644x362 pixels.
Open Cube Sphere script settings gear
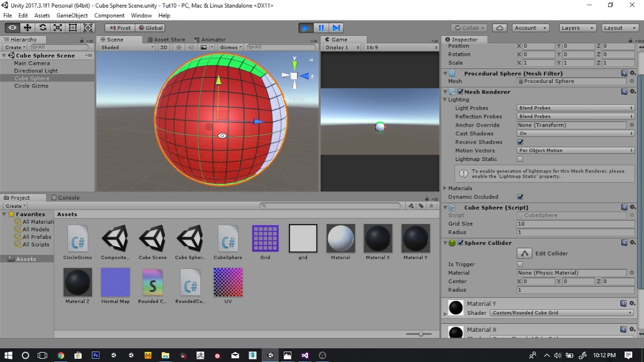tap(632, 207)
